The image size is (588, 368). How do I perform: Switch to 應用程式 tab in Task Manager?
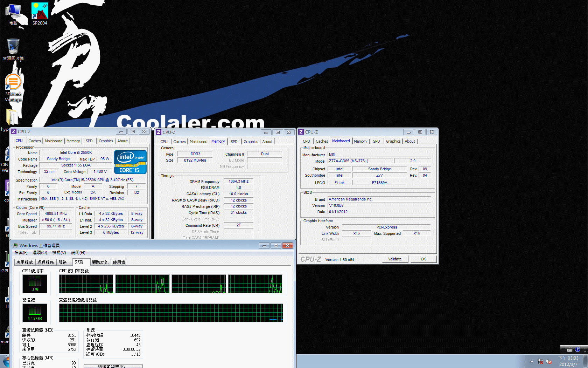[x=24, y=262]
